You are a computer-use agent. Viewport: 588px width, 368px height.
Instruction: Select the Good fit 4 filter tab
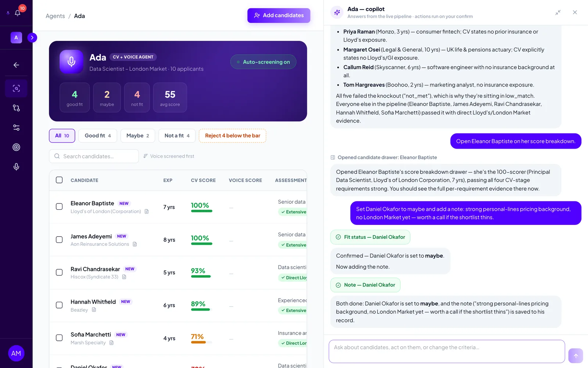pos(98,136)
